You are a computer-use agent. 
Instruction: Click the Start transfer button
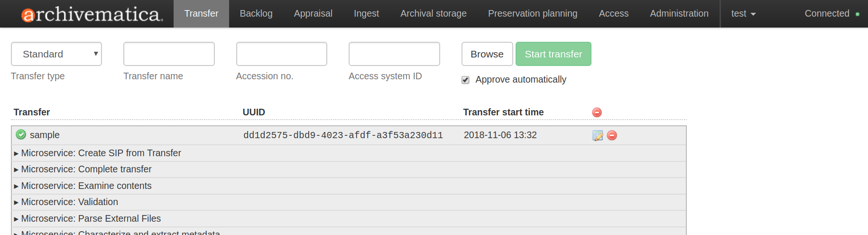(x=553, y=54)
